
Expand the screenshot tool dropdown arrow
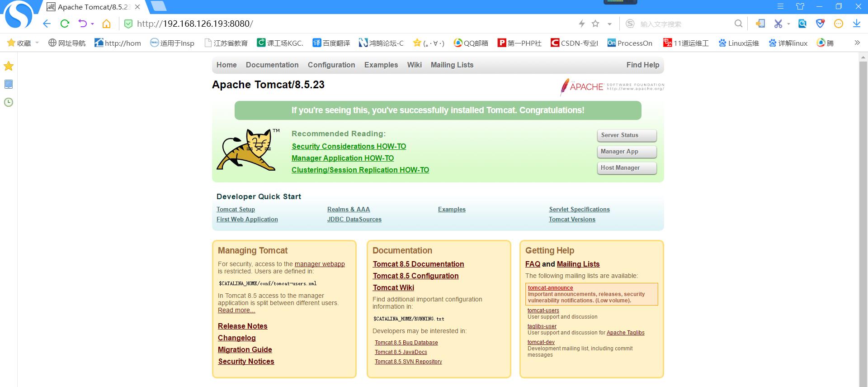pyautogui.click(x=788, y=24)
